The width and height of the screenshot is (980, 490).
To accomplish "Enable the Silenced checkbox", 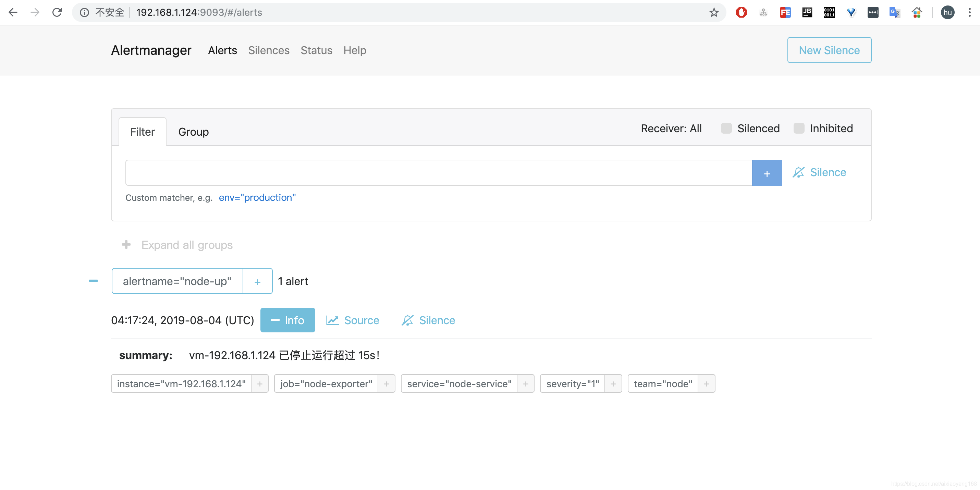I will pos(726,128).
